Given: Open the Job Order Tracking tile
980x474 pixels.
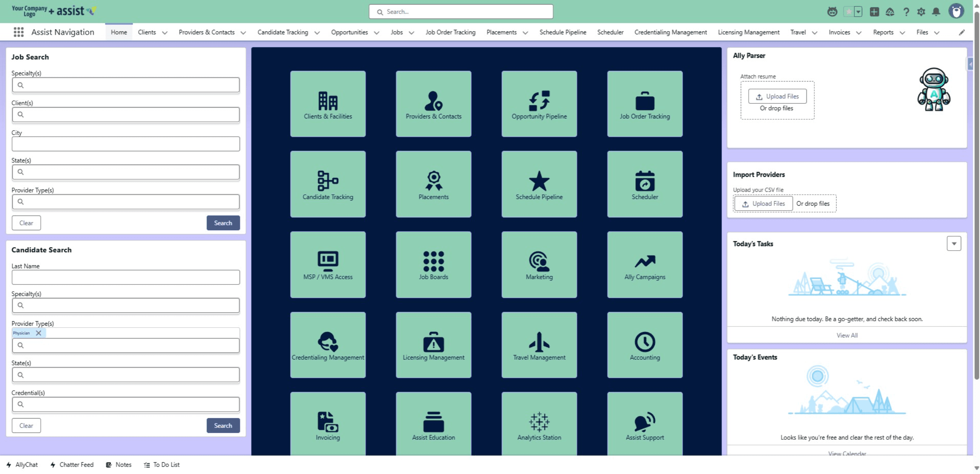Looking at the screenshot, I should coord(645,103).
